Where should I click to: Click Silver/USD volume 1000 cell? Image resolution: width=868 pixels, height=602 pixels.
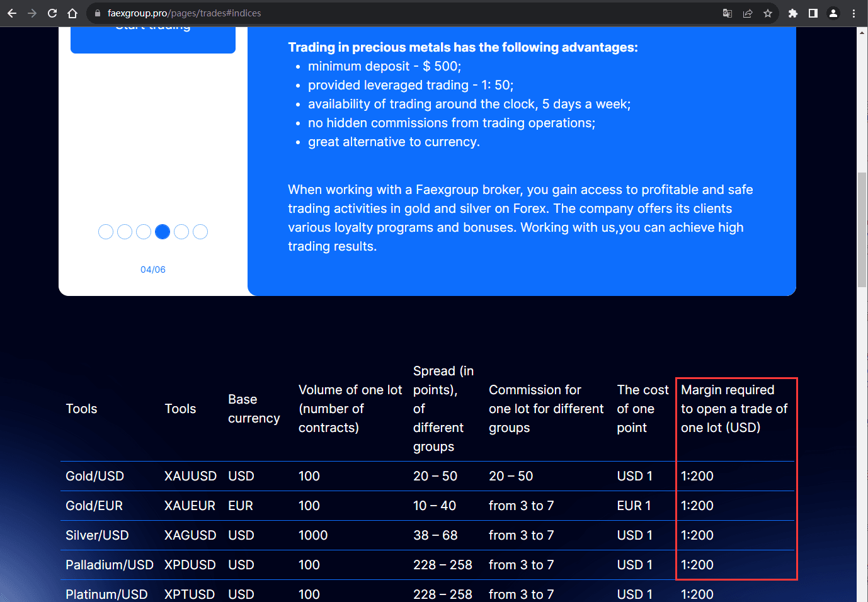click(x=313, y=535)
